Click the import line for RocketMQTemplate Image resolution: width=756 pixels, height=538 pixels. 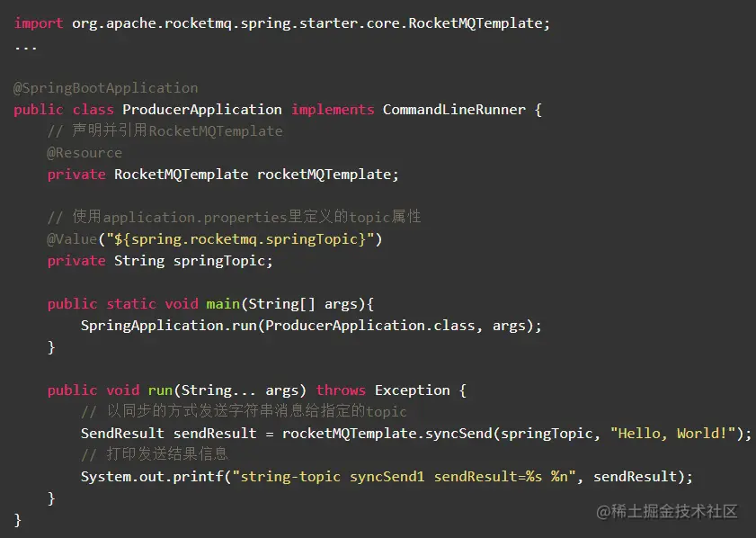coord(281,23)
